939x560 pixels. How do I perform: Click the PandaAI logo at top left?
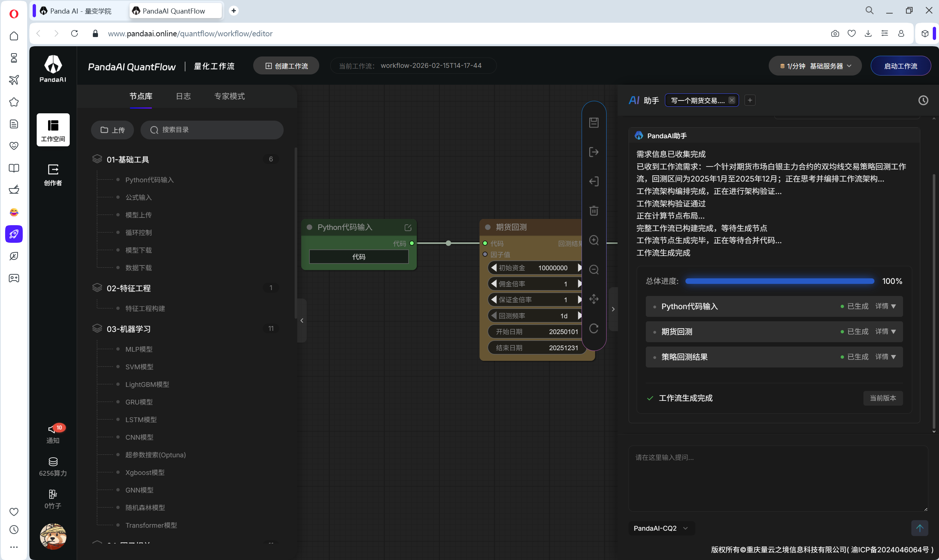coord(53,69)
